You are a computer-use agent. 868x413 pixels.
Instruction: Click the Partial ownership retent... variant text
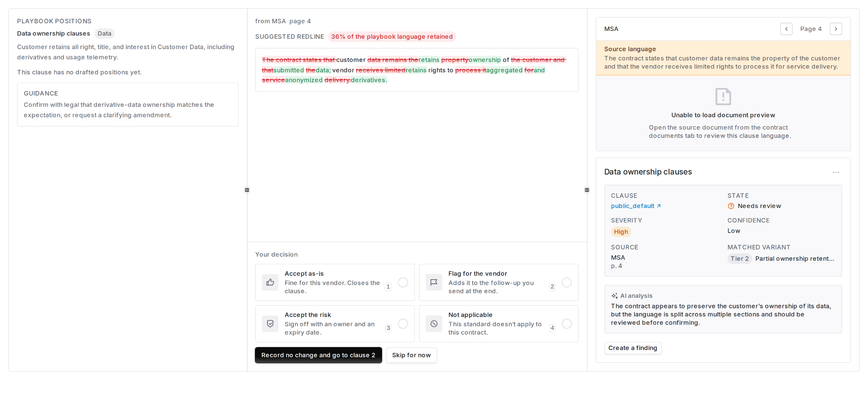(795, 259)
